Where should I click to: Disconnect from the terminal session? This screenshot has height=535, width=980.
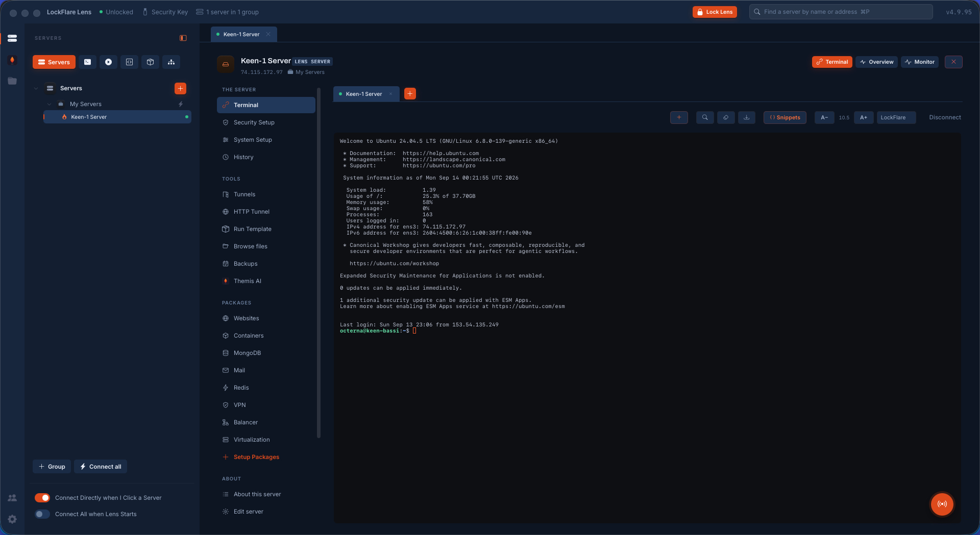[945, 118]
